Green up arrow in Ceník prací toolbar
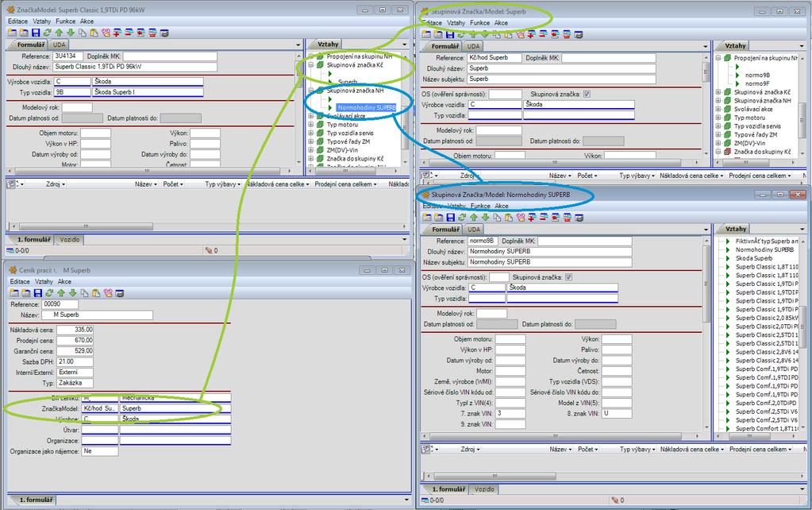This screenshot has width=812, height=510. click(x=61, y=293)
